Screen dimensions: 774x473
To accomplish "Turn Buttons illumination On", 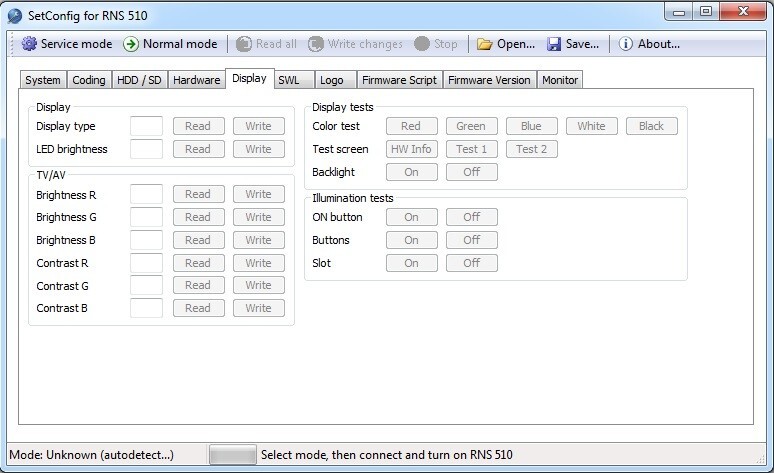I will pos(412,240).
